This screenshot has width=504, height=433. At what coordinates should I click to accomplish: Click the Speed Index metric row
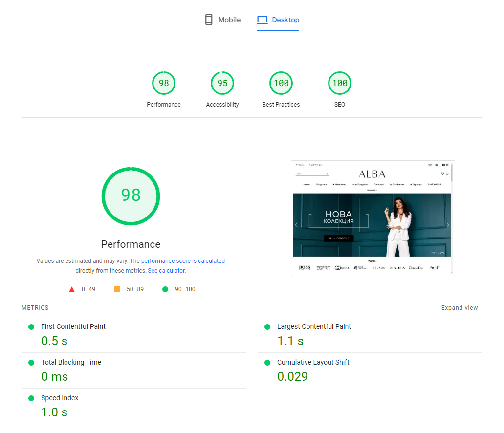[60, 398]
